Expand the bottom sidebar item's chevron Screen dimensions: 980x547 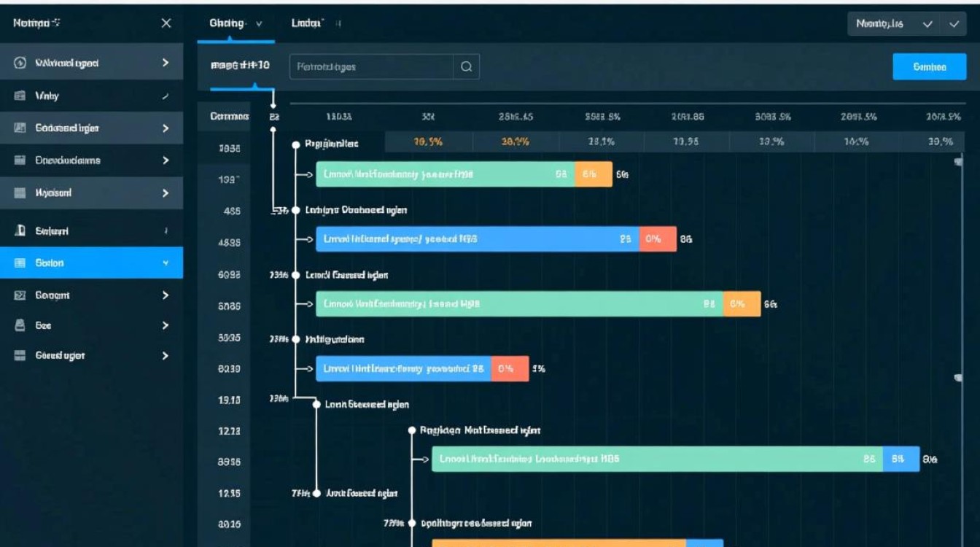[166, 356]
